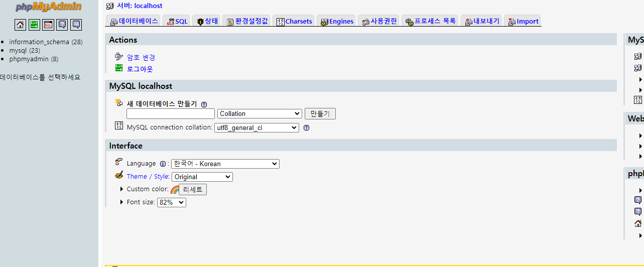Click the Interface section heading
Image resolution: width=644 pixels, height=267 pixels.
coord(126,146)
